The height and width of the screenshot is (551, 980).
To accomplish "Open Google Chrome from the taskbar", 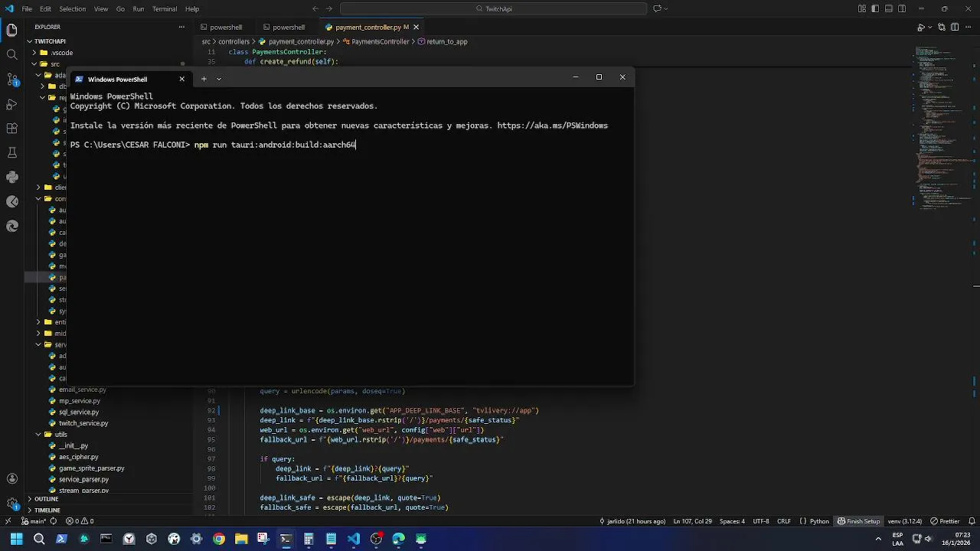I will tap(219, 539).
